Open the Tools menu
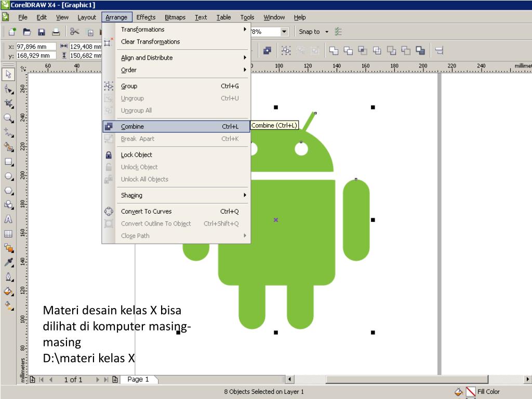 (247, 17)
